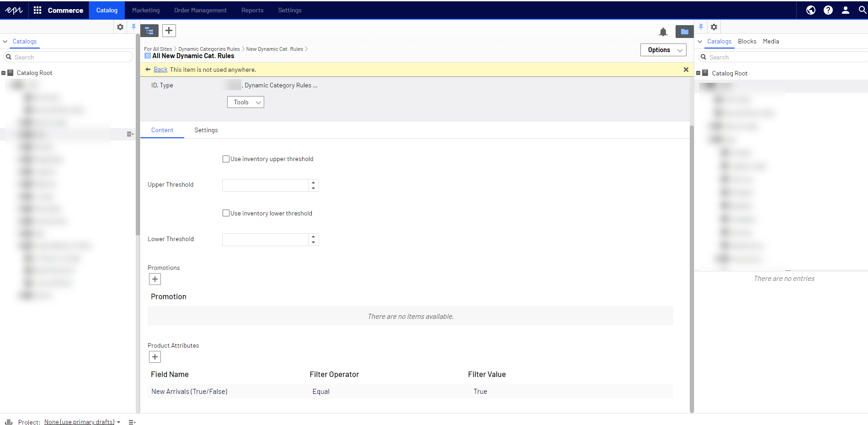This screenshot has height=425, width=868.
Task: Toggle the navigation tree structure icon
Action: [149, 31]
